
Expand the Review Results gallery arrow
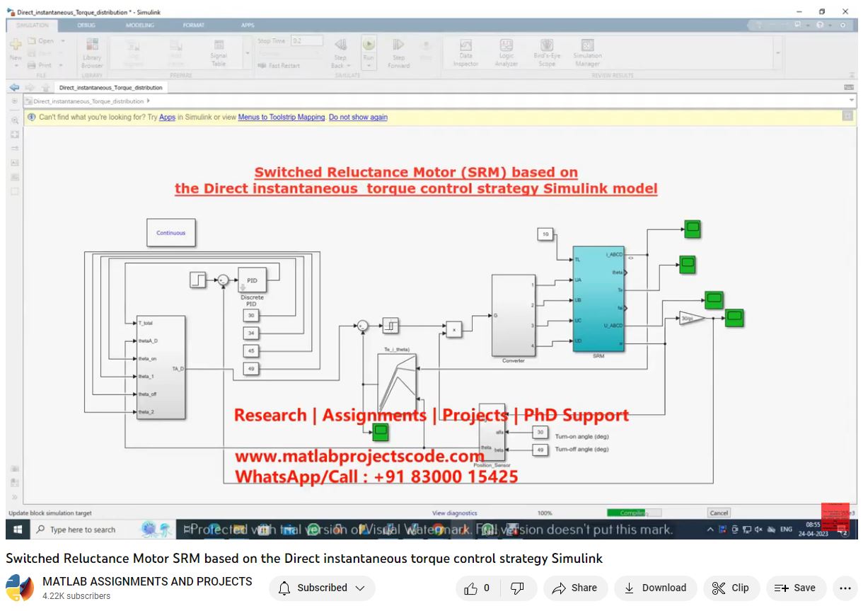(x=778, y=53)
